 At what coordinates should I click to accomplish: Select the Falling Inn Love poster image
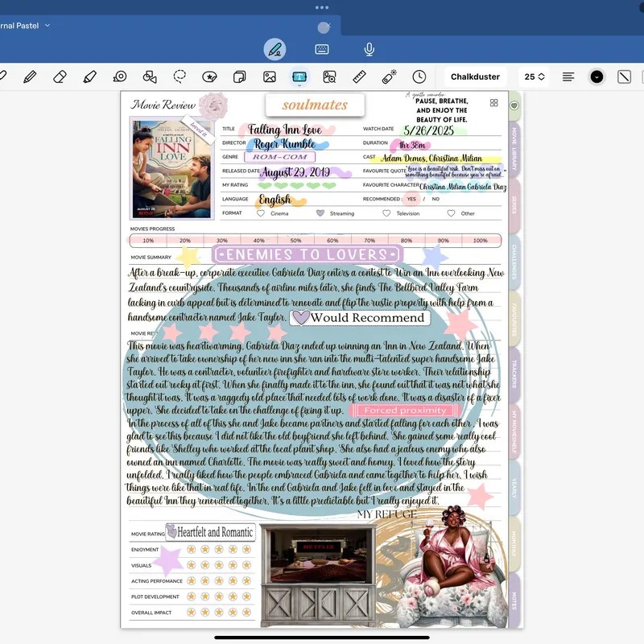click(171, 169)
